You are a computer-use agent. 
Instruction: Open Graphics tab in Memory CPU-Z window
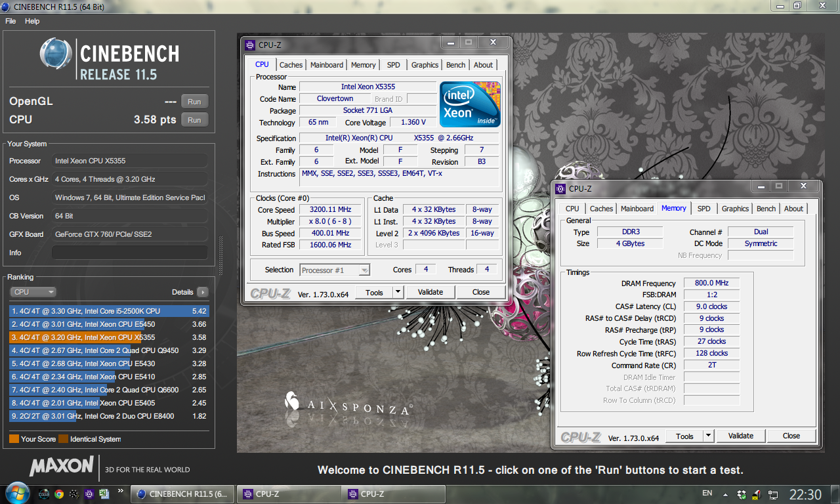pos(735,209)
